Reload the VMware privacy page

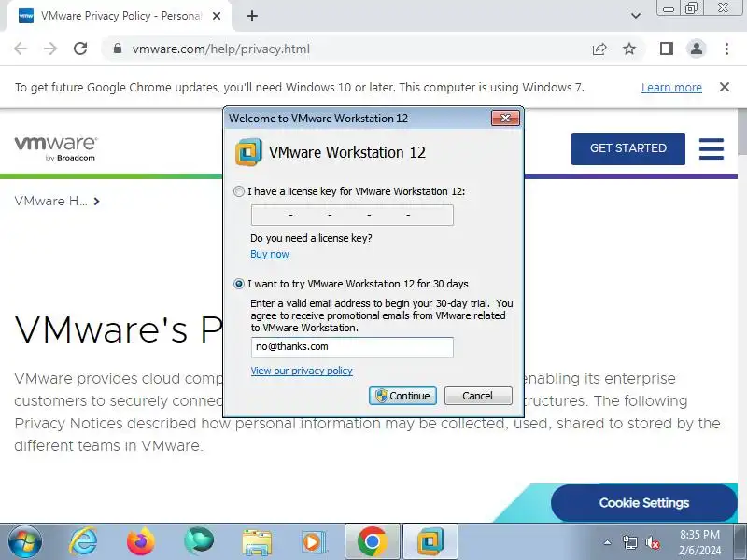80,49
